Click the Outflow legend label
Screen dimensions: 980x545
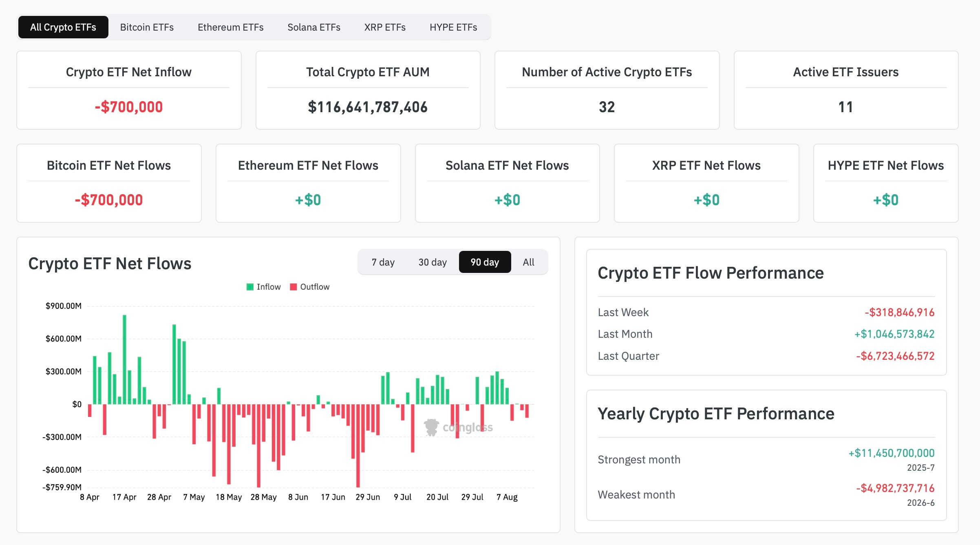pos(315,287)
